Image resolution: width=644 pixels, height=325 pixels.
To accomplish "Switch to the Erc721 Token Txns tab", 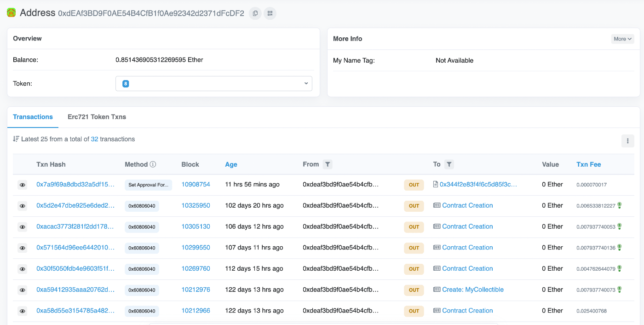I will [97, 117].
